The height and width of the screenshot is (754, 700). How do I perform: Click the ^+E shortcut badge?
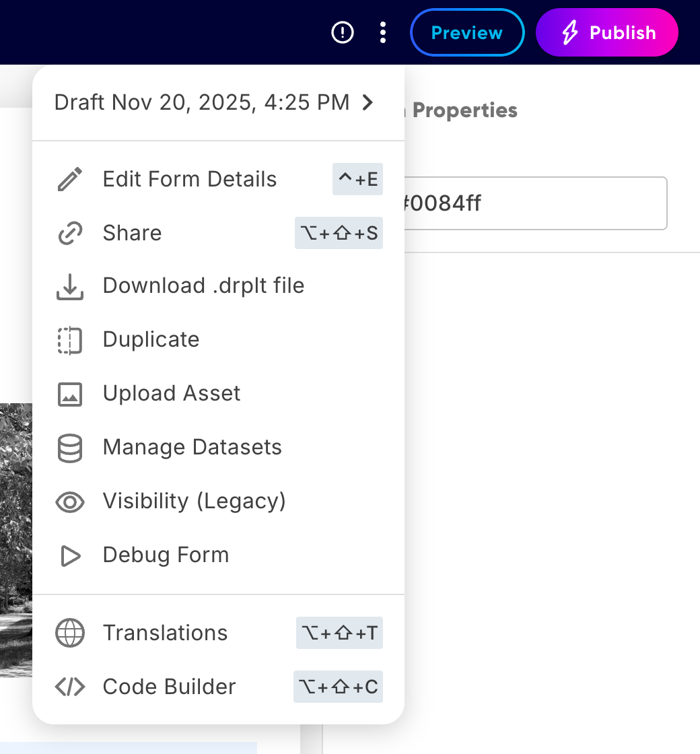[357, 179]
